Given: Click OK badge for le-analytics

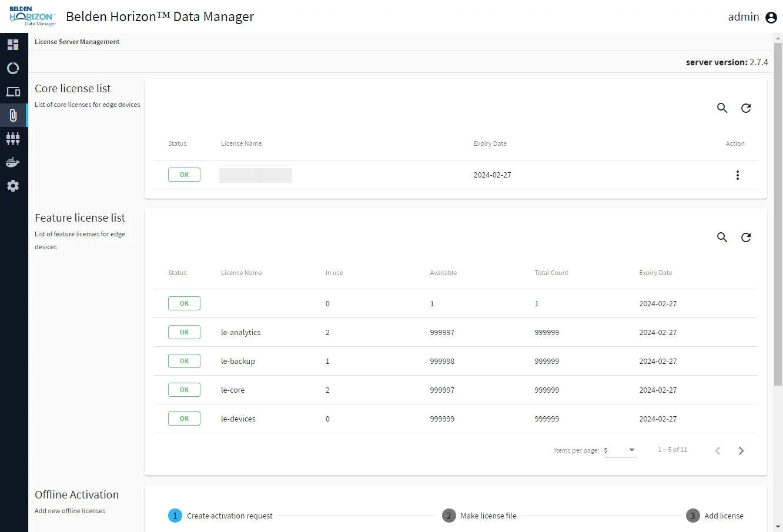Looking at the screenshot, I should point(184,332).
